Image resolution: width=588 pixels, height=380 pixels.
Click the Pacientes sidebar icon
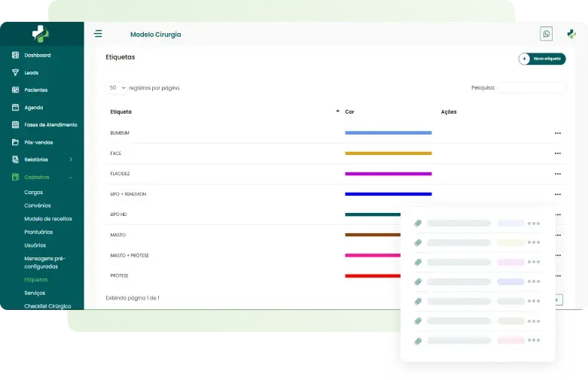[16, 90]
